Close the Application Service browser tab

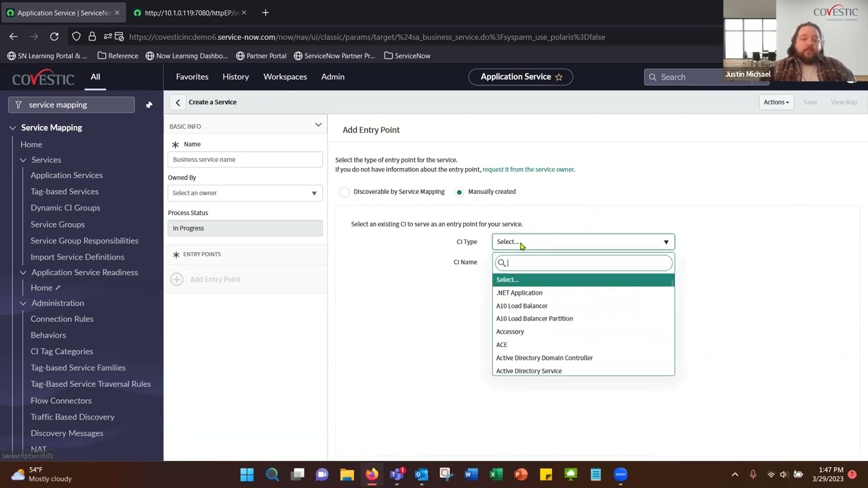tap(117, 13)
